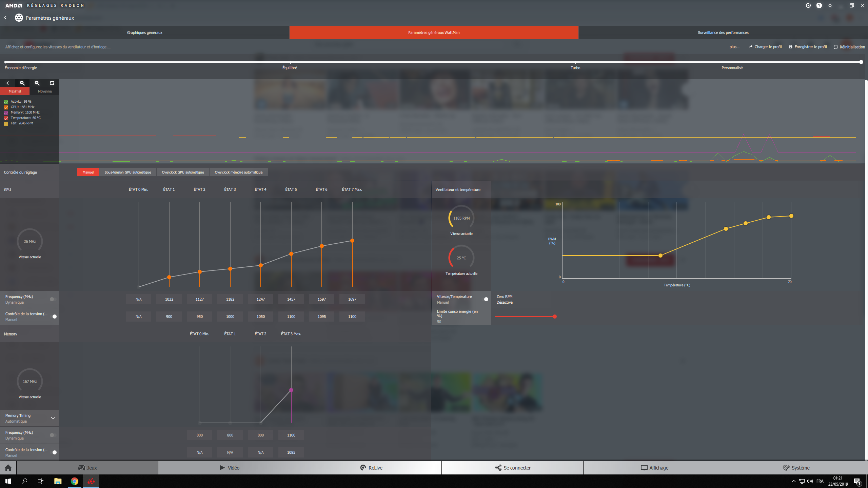Zoom out on the performance graph
The width and height of the screenshot is (868, 488).
(x=37, y=83)
